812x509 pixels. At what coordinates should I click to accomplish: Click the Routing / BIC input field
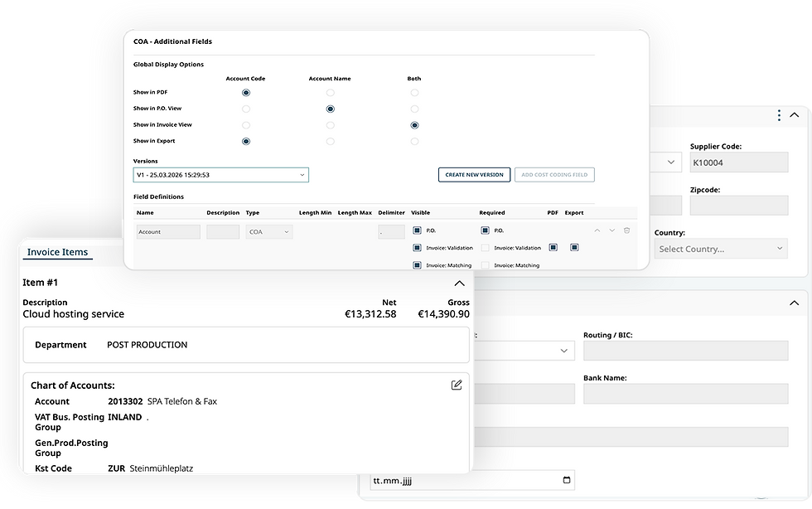tap(686, 351)
